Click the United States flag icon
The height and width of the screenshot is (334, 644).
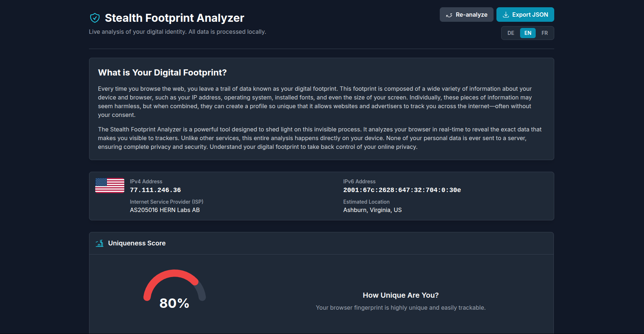point(110,186)
